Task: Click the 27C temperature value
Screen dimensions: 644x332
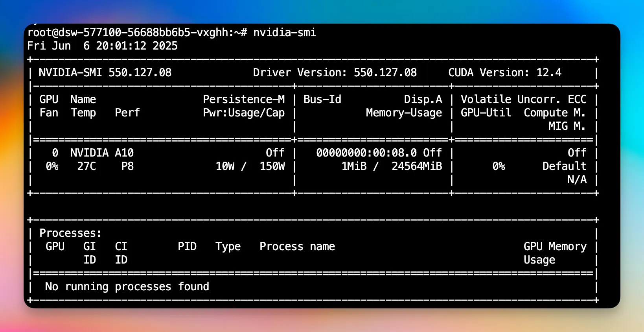Action: [86, 166]
